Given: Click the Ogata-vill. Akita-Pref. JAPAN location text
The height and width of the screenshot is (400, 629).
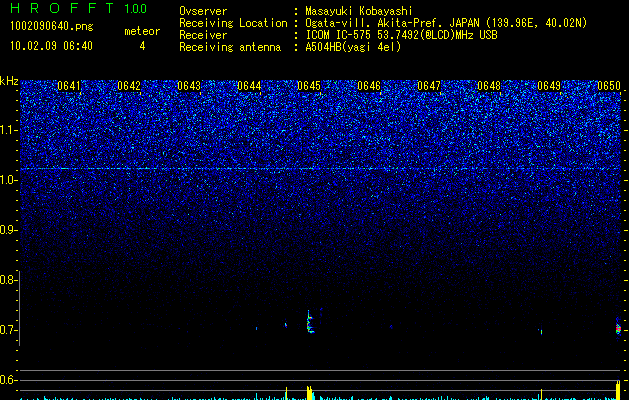Looking at the screenshot, I should (x=446, y=23).
